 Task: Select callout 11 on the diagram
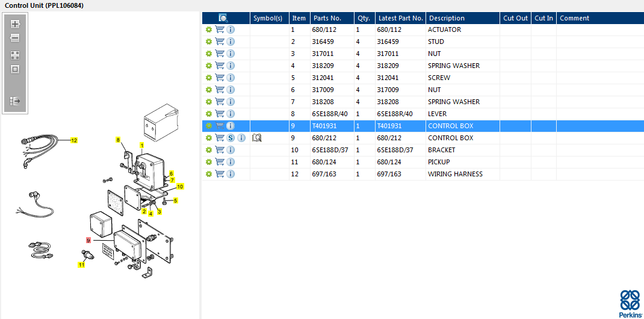coord(81,265)
